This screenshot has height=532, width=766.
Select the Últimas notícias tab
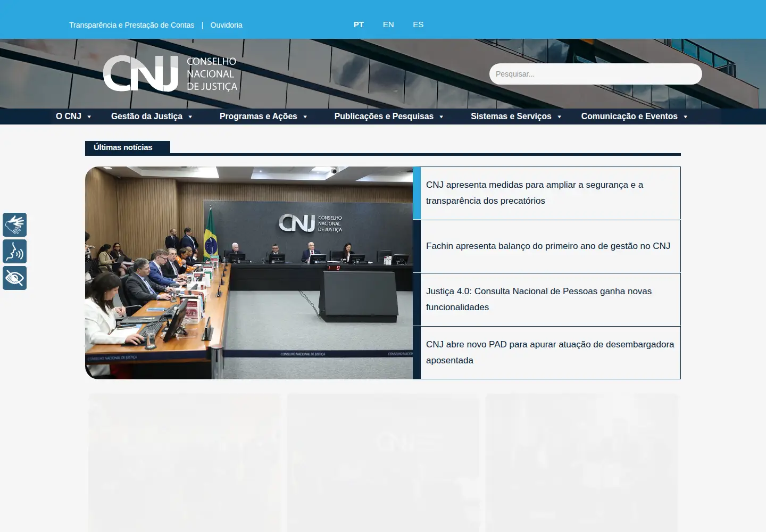pos(128,147)
